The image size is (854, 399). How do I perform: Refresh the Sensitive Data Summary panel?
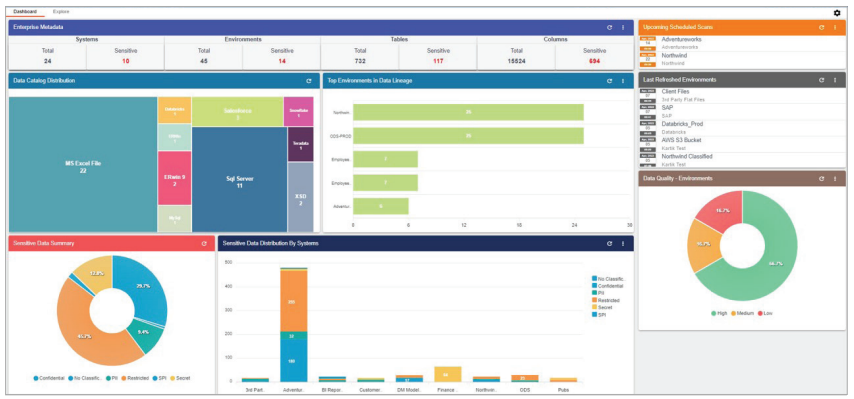coord(204,243)
